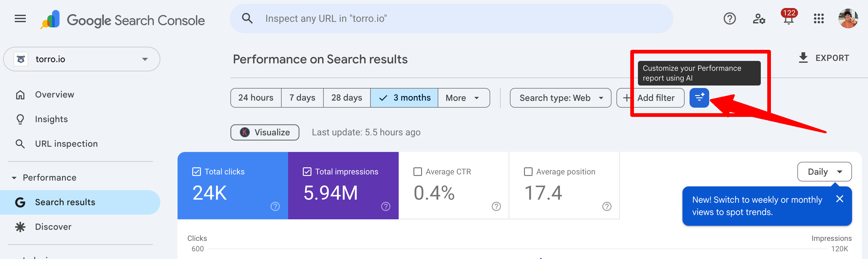Click the Discover asterisk icon
868x259 pixels.
point(20,227)
